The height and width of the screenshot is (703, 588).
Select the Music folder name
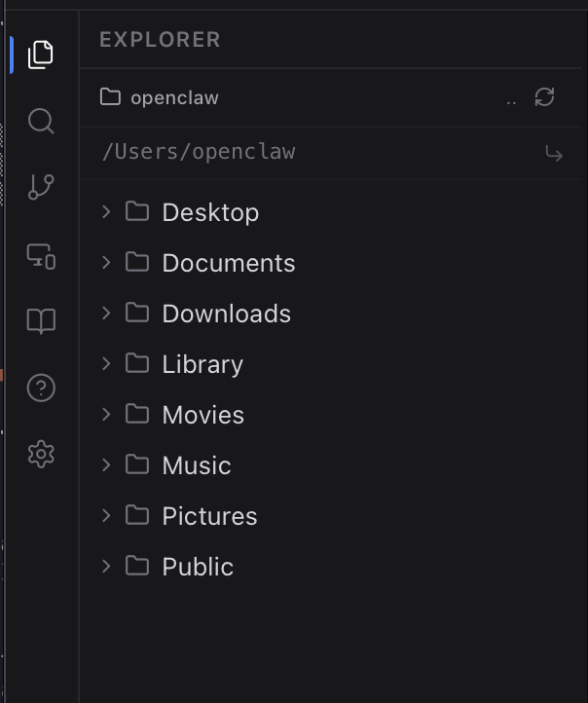(197, 465)
